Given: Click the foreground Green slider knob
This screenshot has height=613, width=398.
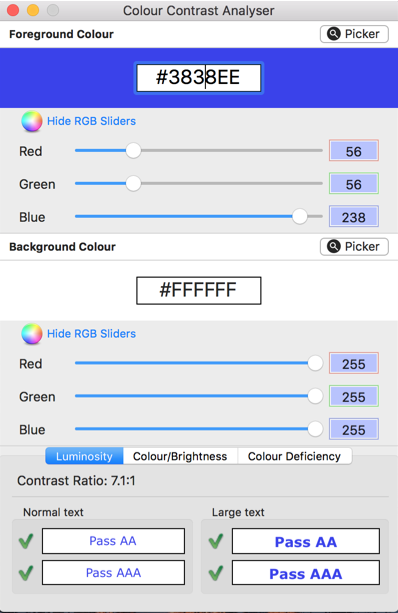Looking at the screenshot, I should pyautogui.click(x=133, y=183).
